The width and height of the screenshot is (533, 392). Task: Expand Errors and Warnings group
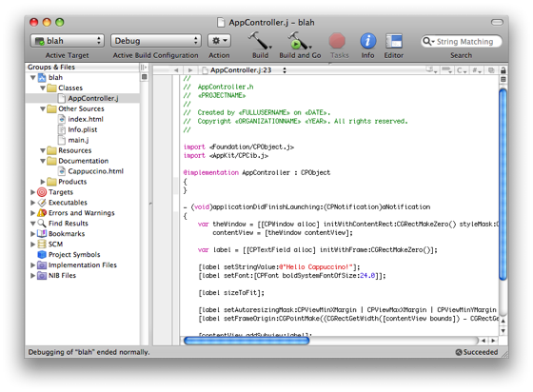(33, 213)
